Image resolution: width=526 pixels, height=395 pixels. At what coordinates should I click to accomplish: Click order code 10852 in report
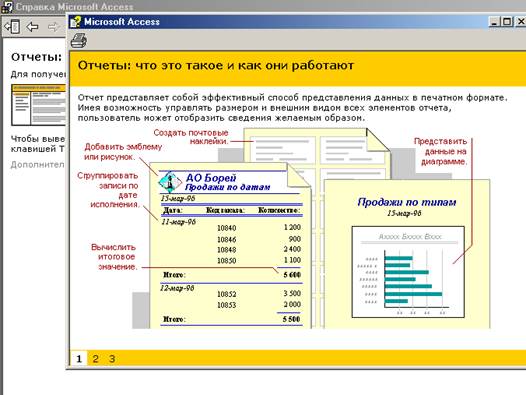[226, 294]
